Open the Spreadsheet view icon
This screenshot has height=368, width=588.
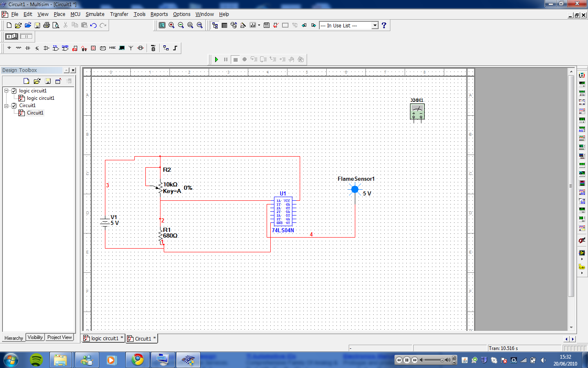224,25
